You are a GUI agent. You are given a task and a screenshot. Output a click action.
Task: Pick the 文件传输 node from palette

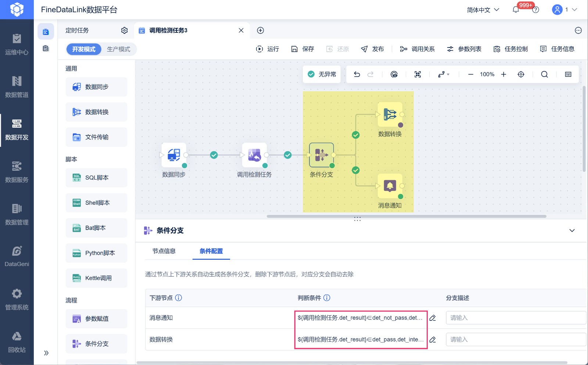coord(96,137)
